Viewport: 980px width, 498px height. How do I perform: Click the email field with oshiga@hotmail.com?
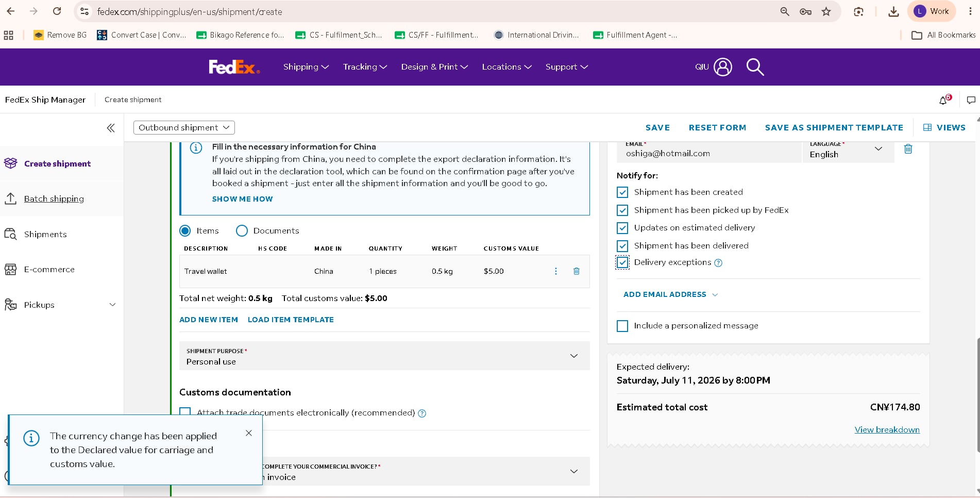coord(709,152)
